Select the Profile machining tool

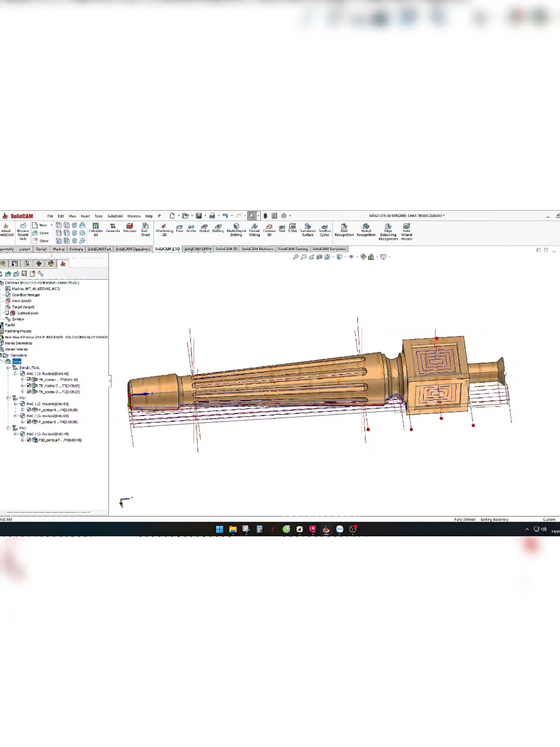point(190,230)
